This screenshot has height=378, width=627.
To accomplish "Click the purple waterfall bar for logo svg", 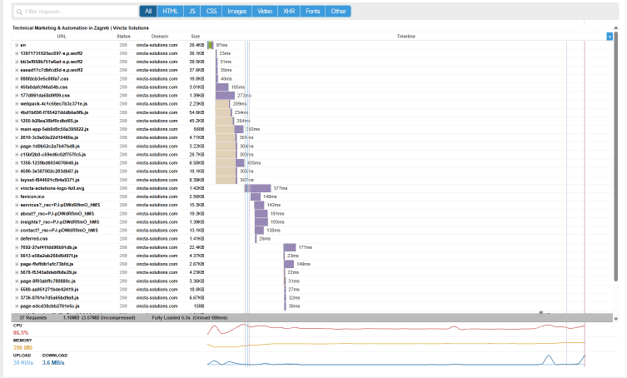I will click(258, 188).
